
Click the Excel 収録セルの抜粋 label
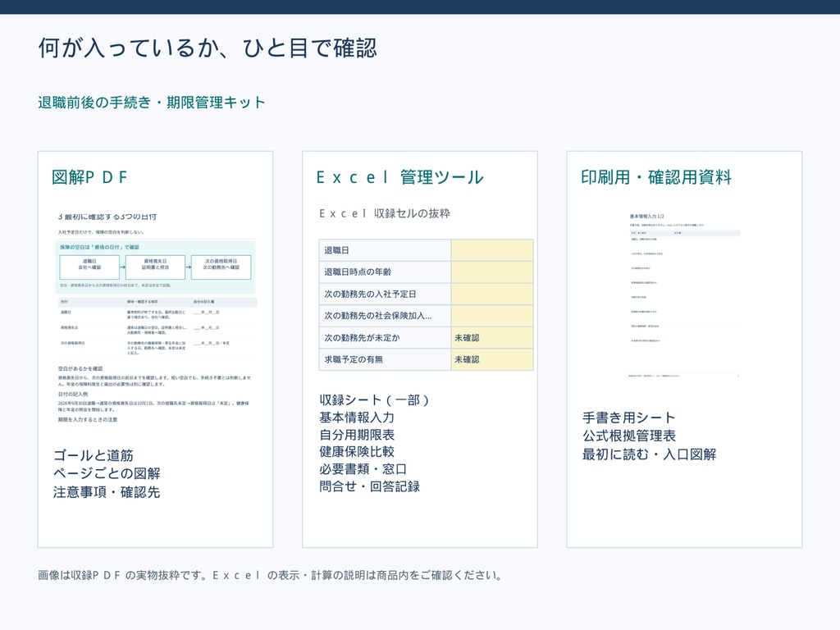pyautogui.click(x=385, y=213)
